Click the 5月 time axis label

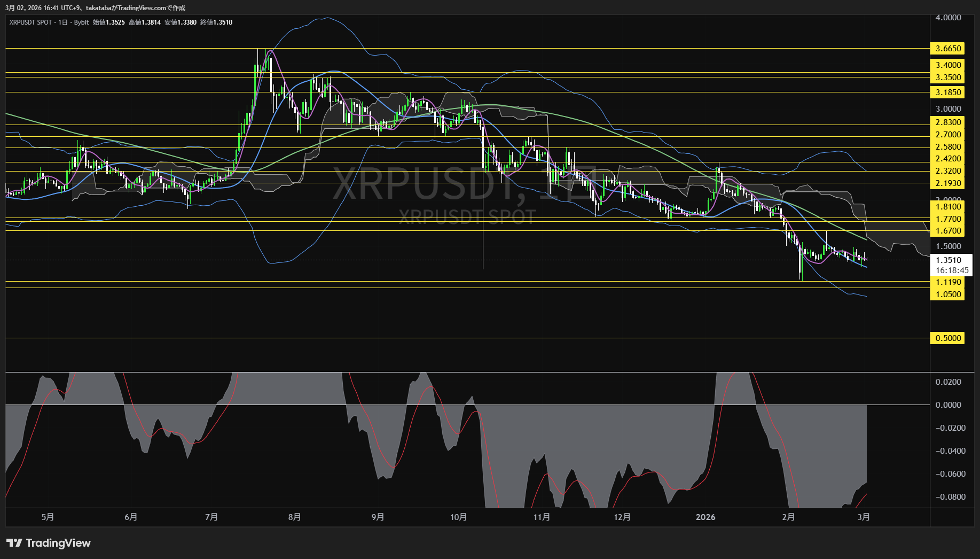(x=48, y=517)
